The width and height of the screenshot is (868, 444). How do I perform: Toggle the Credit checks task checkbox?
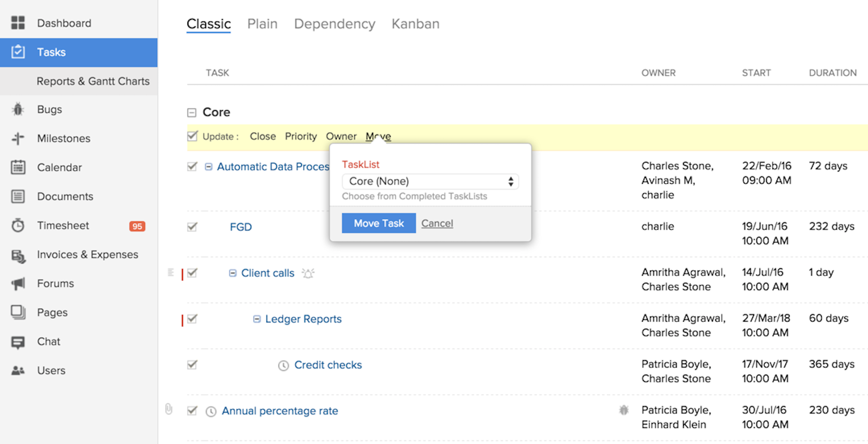[192, 365]
